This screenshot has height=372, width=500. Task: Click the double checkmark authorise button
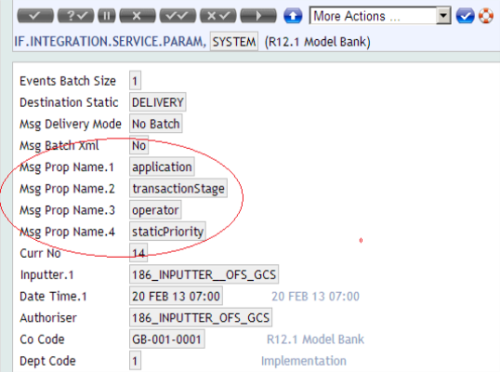tap(178, 16)
